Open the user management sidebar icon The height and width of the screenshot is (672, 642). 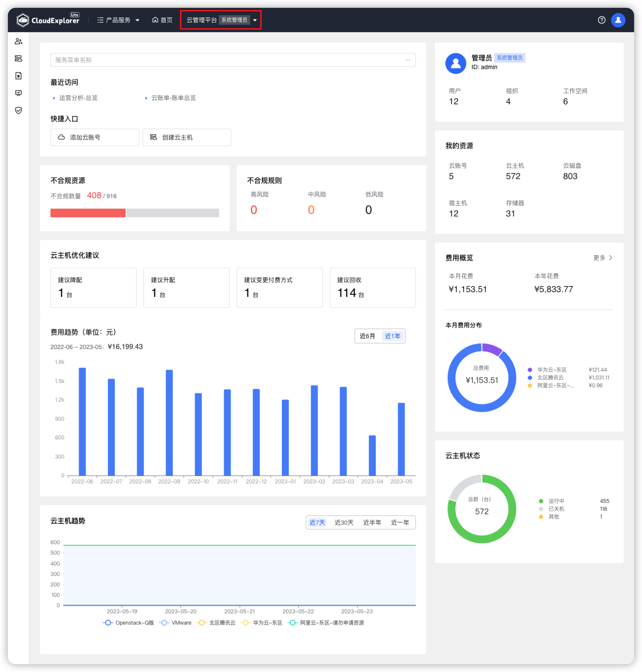click(x=18, y=41)
